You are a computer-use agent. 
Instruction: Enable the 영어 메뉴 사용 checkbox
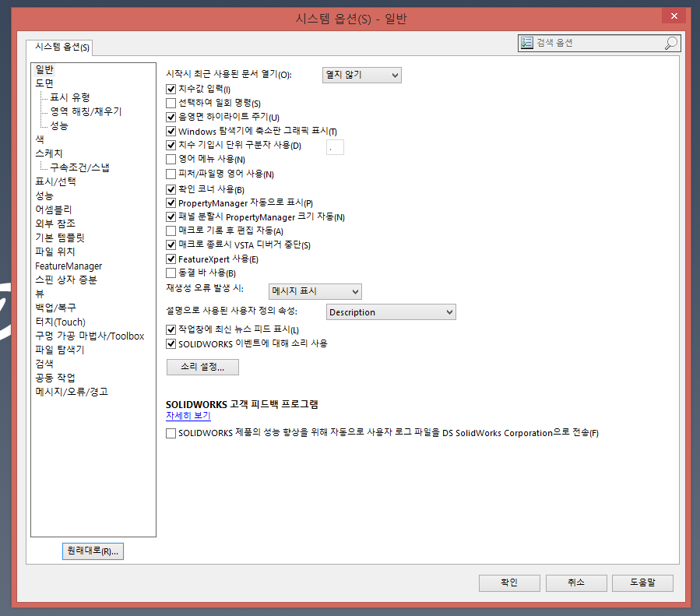[x=170, y=160]
